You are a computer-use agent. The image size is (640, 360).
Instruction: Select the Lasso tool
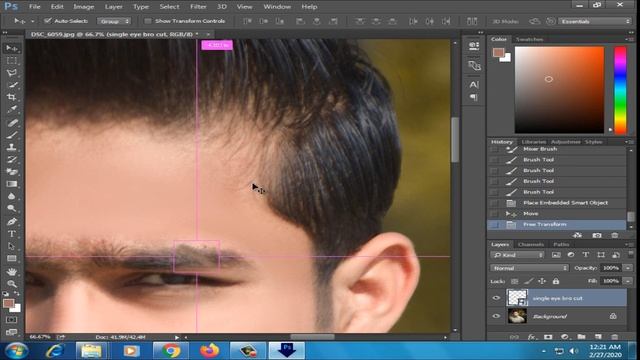[x=11, y=73]
